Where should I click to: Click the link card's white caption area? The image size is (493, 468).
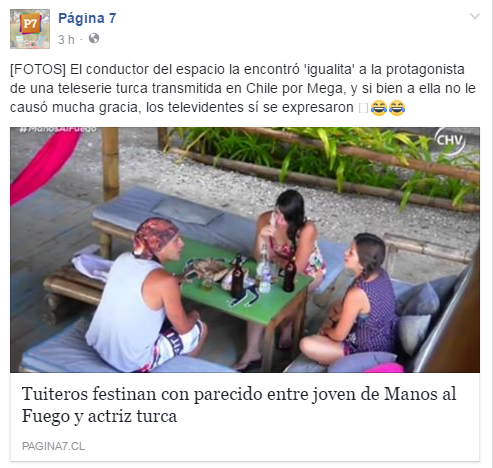245,417
